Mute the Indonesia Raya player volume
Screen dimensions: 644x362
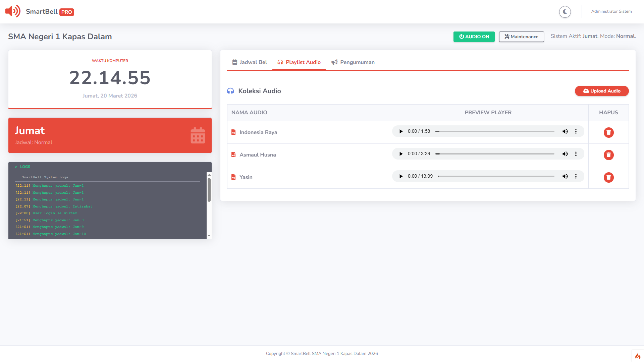[x=565, y=131]
